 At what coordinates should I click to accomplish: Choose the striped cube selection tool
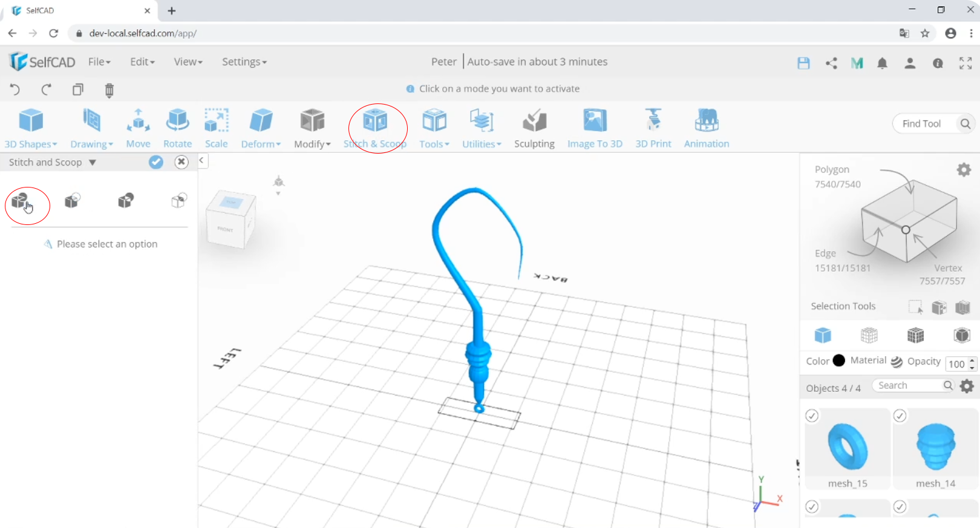962,307
